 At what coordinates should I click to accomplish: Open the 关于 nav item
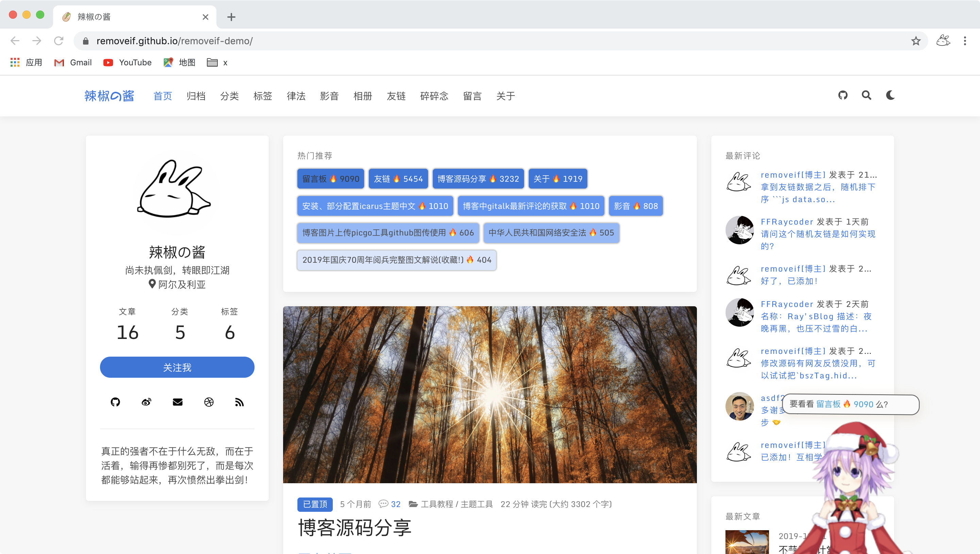506,96
